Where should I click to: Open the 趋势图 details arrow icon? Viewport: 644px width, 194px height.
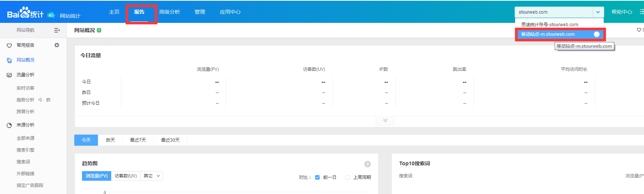(367, 164)
